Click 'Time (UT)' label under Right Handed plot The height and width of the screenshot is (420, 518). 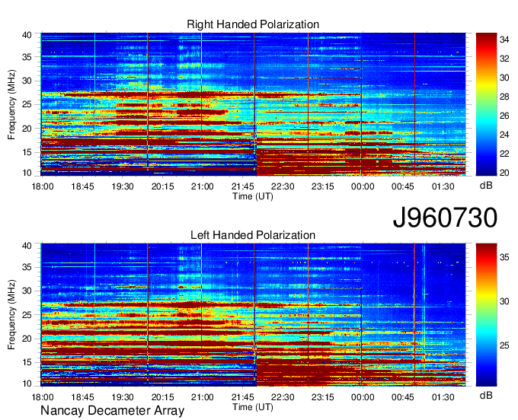click(x=253, y=196)
